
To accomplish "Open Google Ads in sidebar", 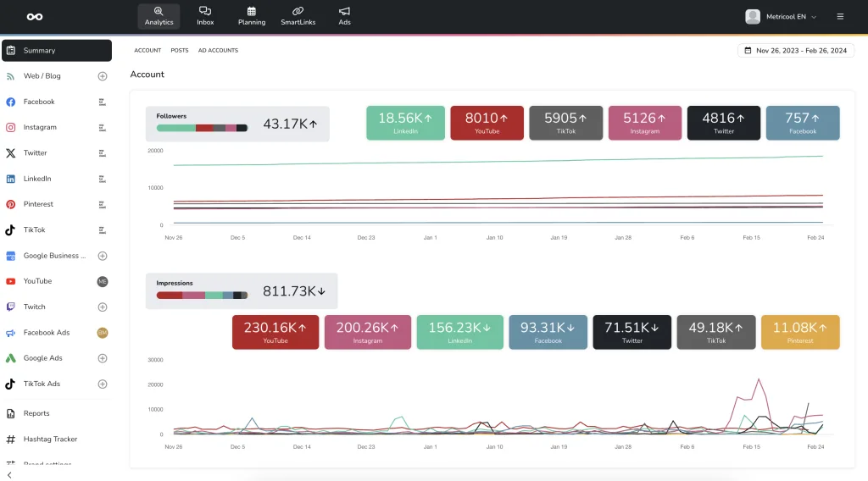I will point(42,358).
